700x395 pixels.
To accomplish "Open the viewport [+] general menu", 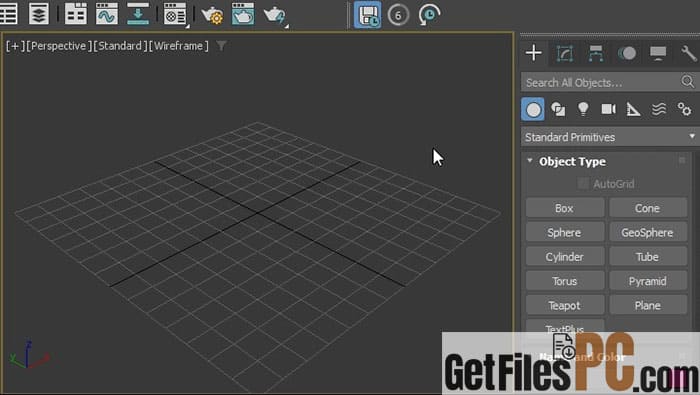I will click(x=15, y=46).
